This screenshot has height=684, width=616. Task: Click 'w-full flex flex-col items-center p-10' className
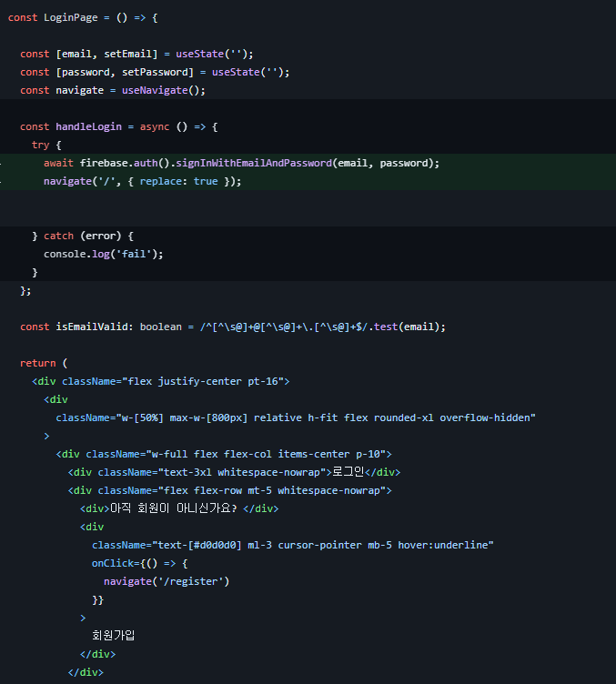tap(266, 455)
